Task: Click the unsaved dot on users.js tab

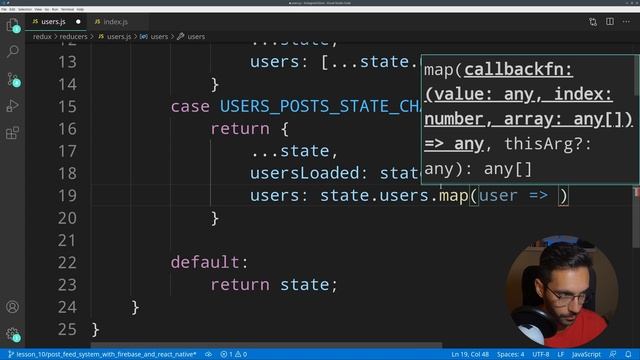Action: 78,22
